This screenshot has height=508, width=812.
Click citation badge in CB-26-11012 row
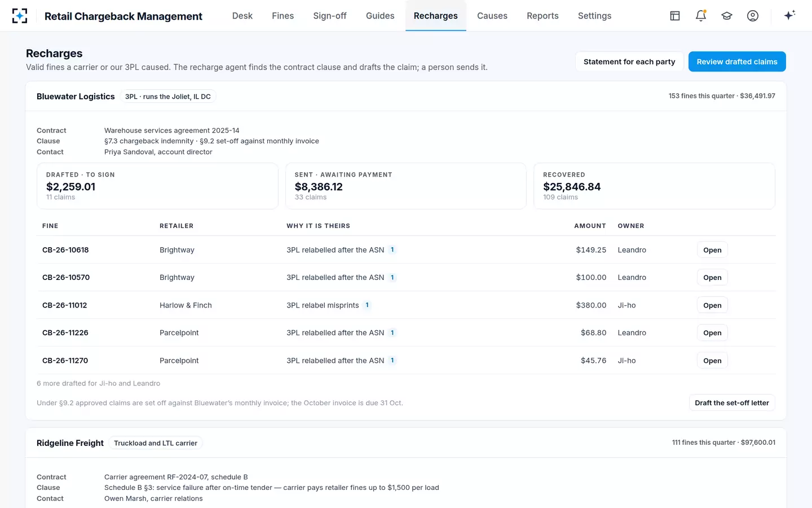click(367, 305)
